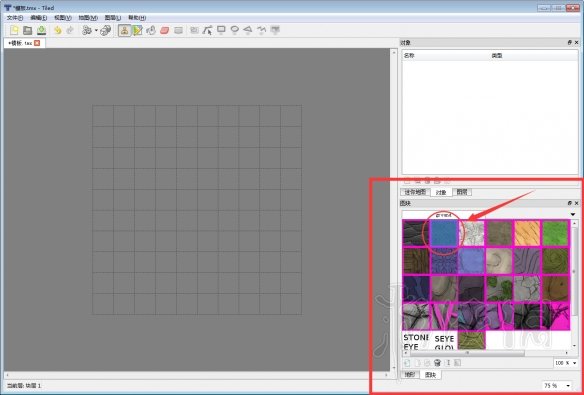Select the blue water tile
Screen dimensions: 584x395
click(x=444, y=233)
